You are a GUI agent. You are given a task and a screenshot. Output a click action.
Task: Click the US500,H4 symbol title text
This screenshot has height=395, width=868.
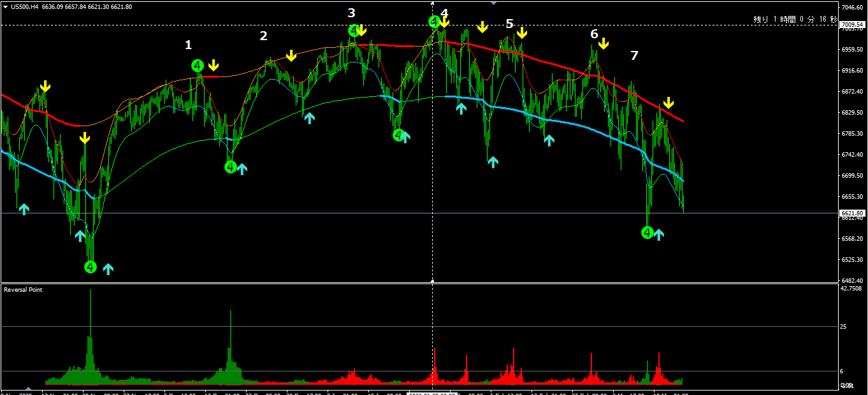click(x=25, y=7)
